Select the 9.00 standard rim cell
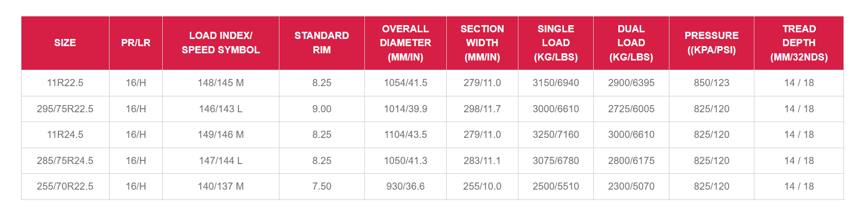 pos(321,109)
